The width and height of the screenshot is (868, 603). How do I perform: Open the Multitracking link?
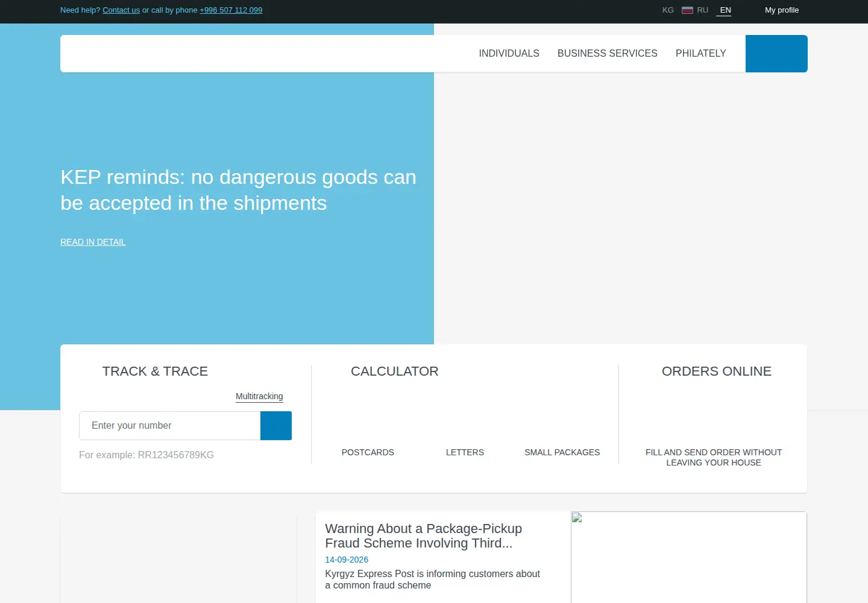(x=259, y=396)
